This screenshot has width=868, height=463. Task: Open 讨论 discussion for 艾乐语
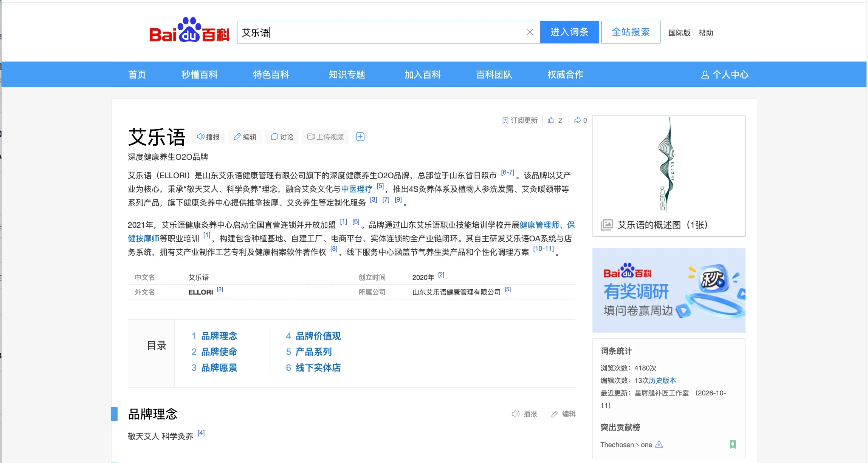coord(282,137)
